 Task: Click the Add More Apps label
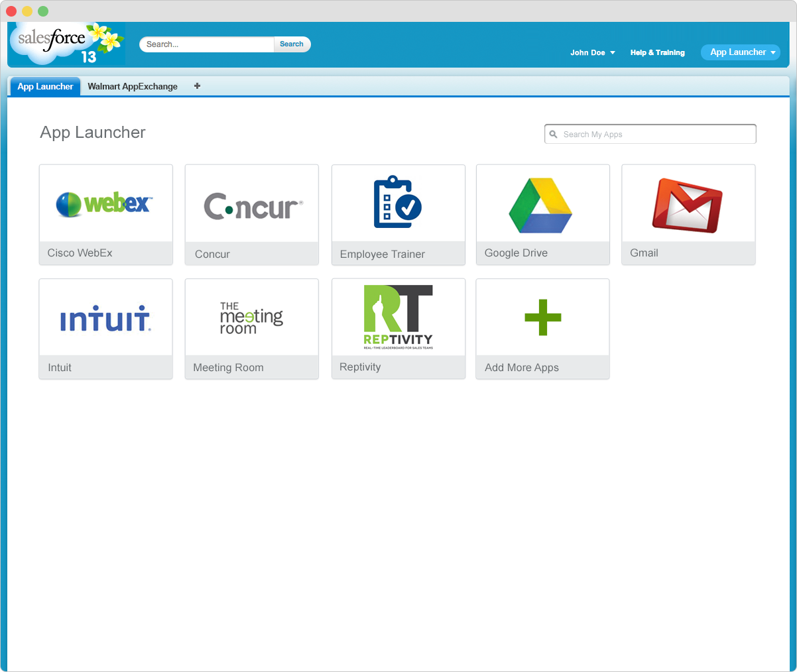click(522, 368)
